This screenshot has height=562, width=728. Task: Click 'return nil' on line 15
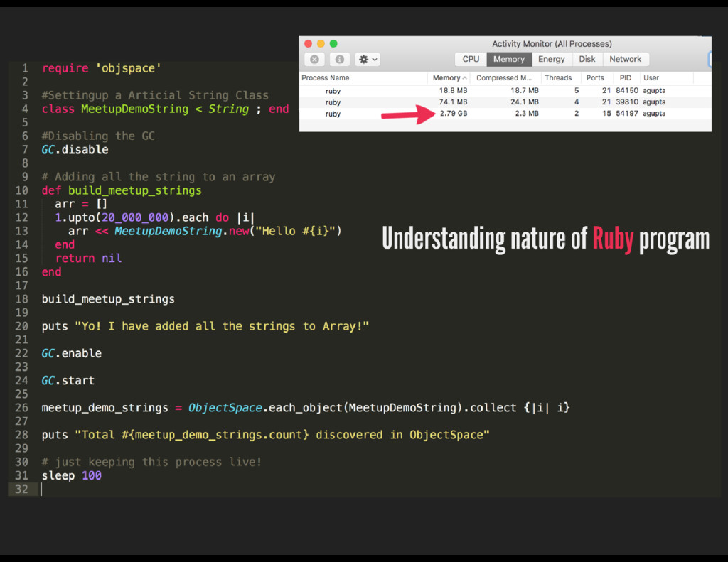[88, 259]
